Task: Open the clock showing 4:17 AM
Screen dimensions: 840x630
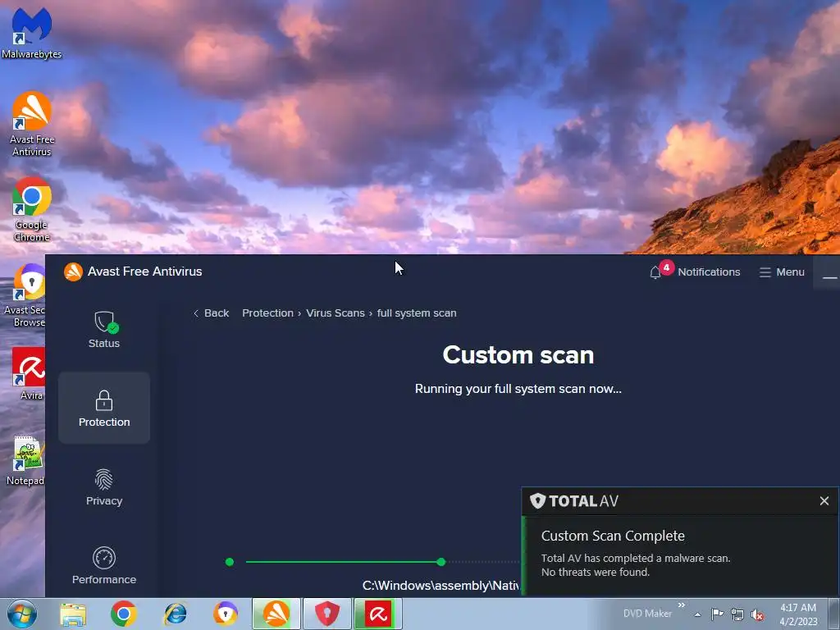Action: click(798, 614)
